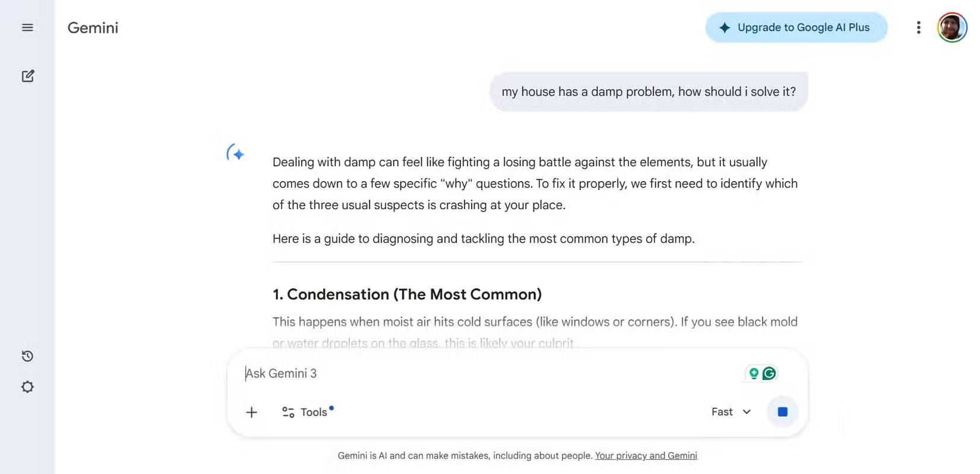This screenshot has height=474, width=980.
Task: Start a new chat with the compose icon
Action: point(27,76)
